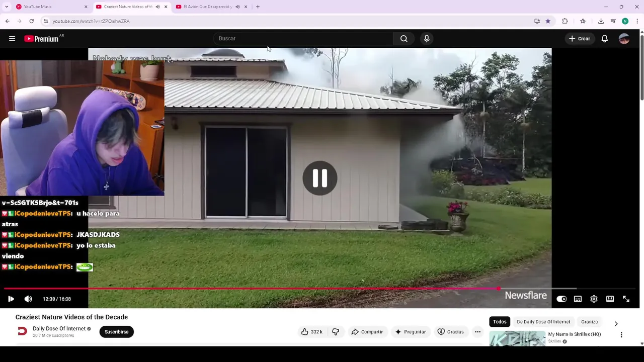Mute the Craziest Nature Videos tab audio
Viewport: 644px width, 362px height.
(157, 7)
